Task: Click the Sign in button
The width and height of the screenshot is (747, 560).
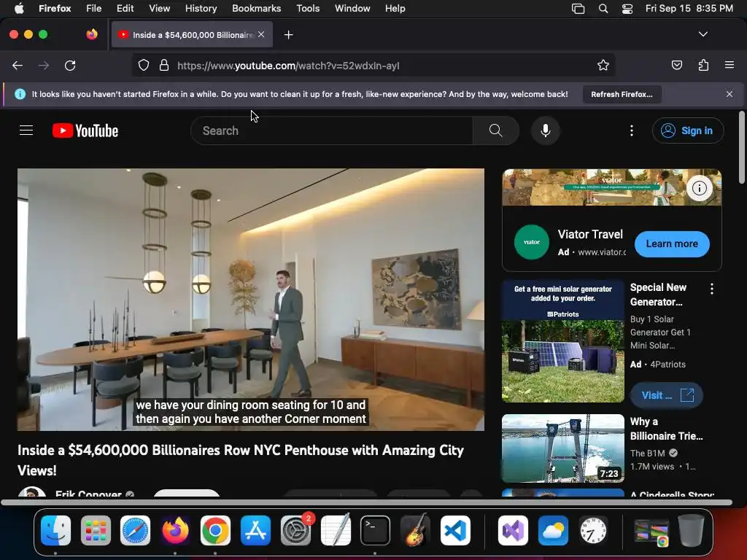Action: (688, 131)
